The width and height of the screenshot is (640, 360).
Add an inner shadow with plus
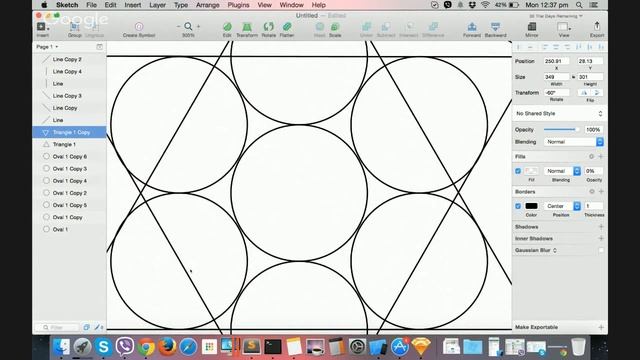601,238
